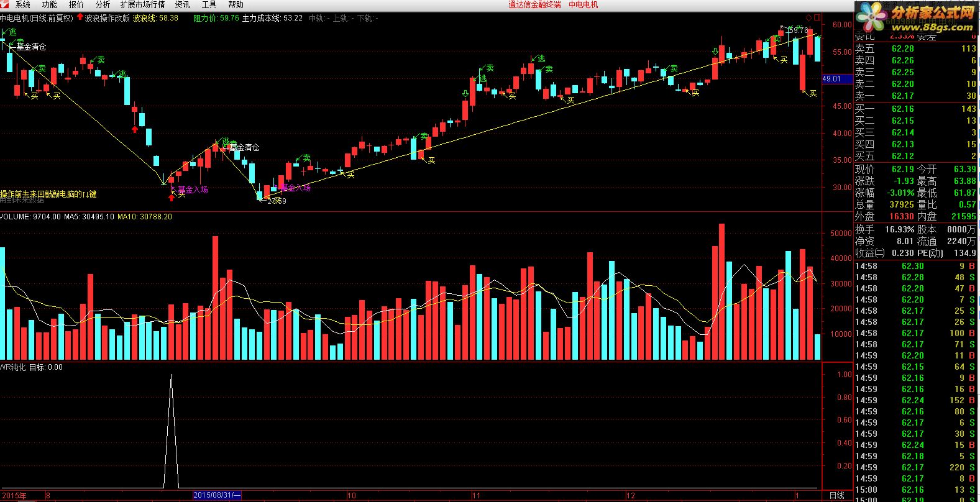
Task: Click the 买三 row priced 62.14
Action: (916, 132)
